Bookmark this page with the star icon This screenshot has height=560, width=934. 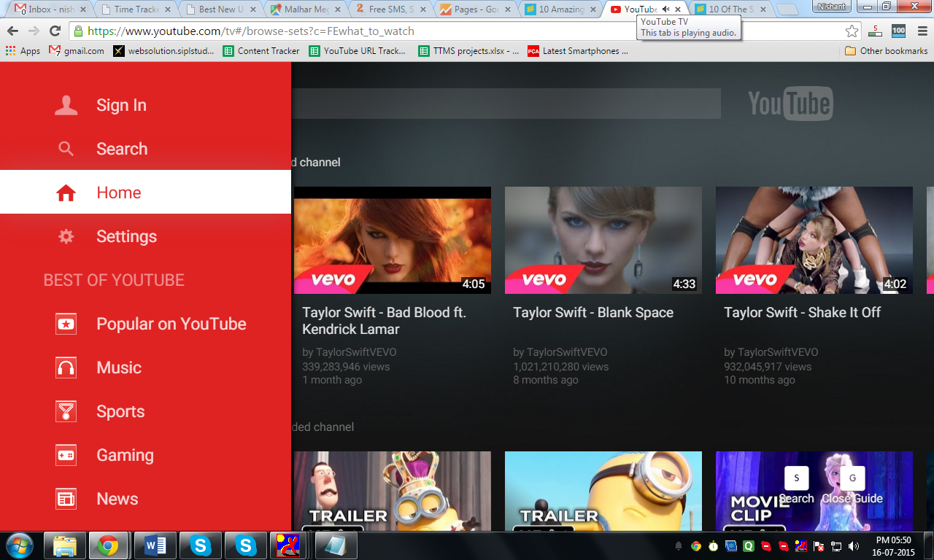(852, 31)
